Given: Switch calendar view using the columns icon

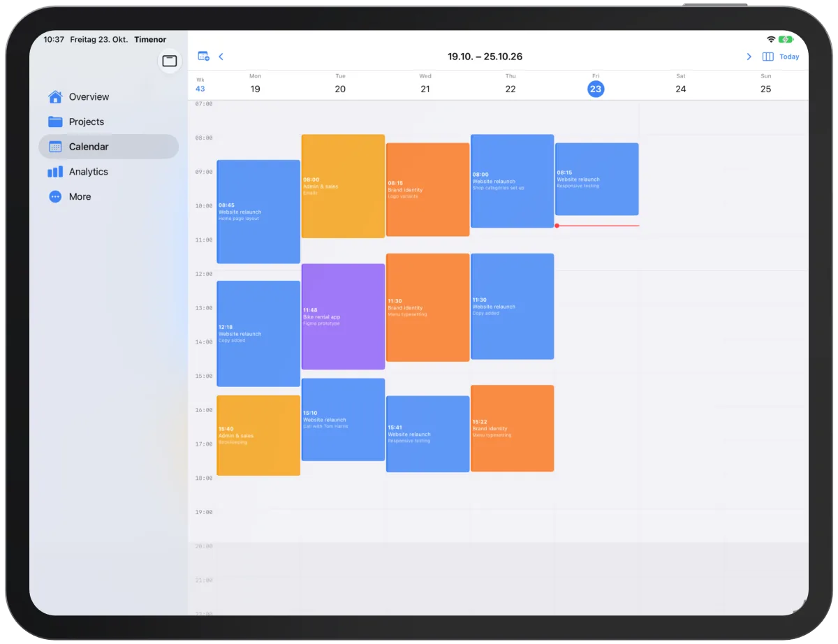Looking at the screenshot, I should [767, 57].
